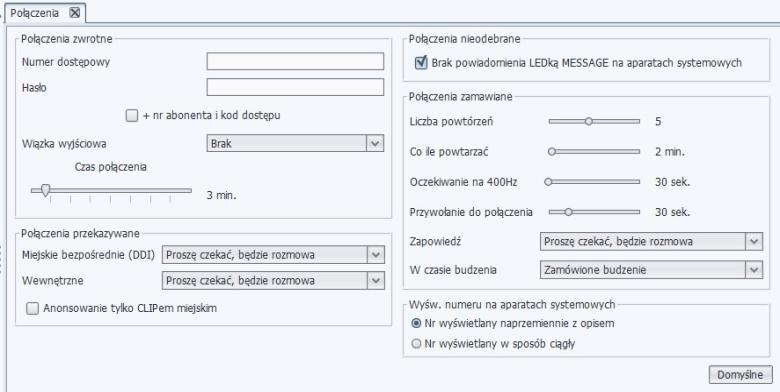The image size is (780, 392).
Task: Click the Hasło input field
Action: (x=295, y=87)
